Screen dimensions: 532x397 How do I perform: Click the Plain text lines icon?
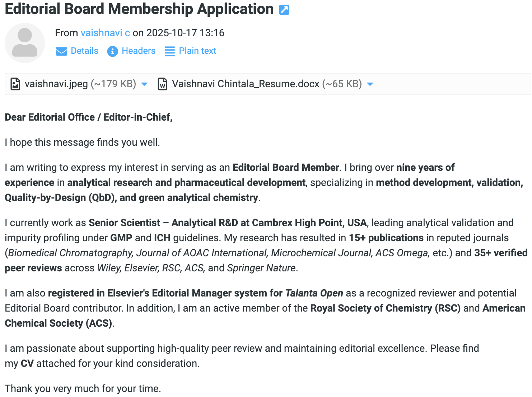click(169, 51)
